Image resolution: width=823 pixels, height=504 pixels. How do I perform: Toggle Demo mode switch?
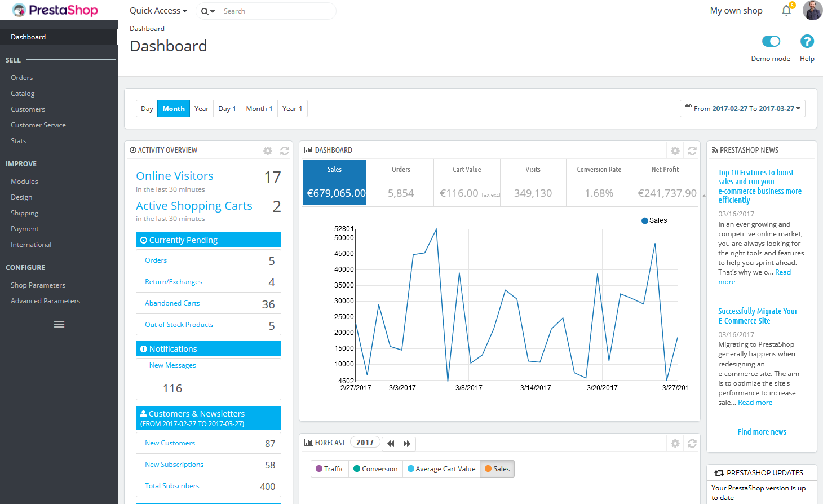pos(771,41)
